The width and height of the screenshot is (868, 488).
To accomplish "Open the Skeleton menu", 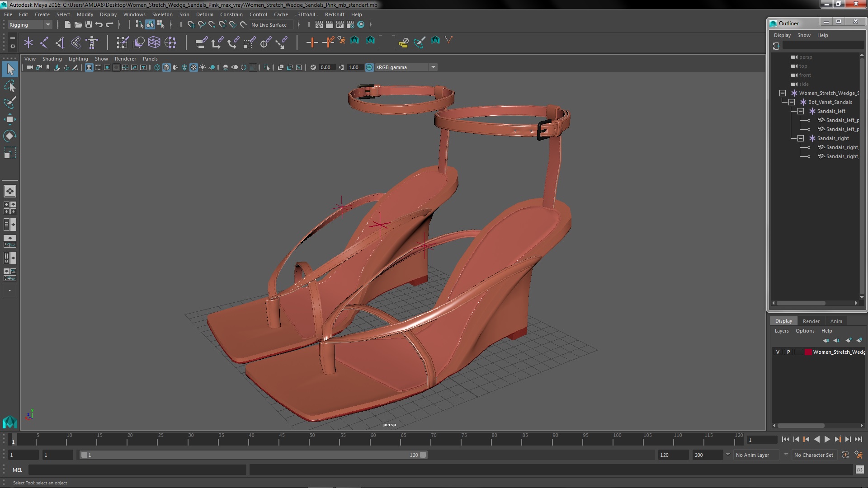I will [x=162, y=14].
